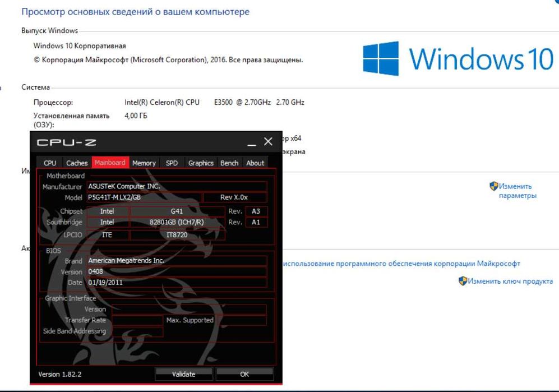Click the Validate button
559x392 pixels.
(183, 374)
